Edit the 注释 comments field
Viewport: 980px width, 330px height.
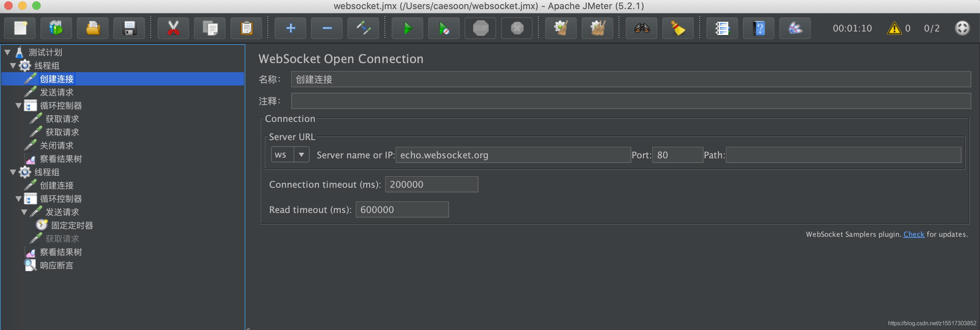click(631, 101)
